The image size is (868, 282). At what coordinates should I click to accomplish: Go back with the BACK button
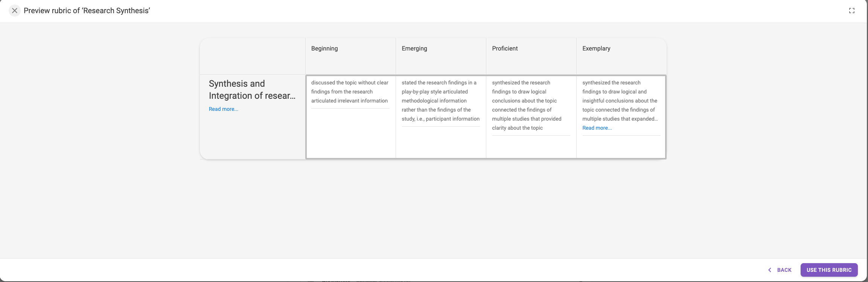[780, 270]
